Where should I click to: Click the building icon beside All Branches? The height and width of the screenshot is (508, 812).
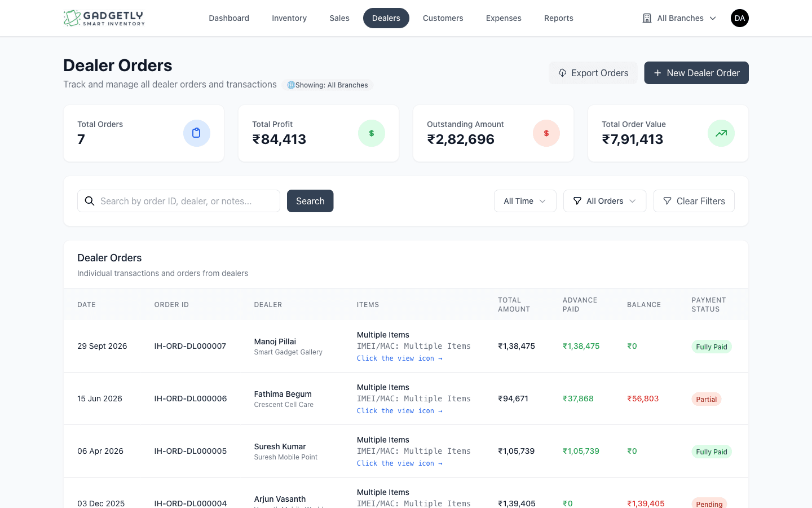coord(647,18)
